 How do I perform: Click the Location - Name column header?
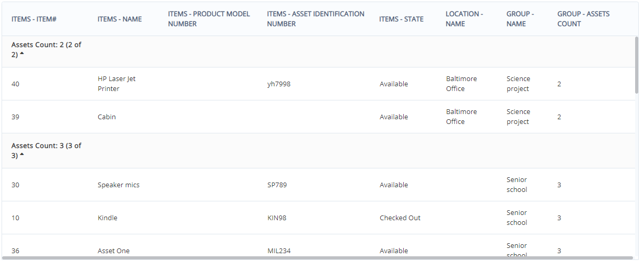(464, 19)
